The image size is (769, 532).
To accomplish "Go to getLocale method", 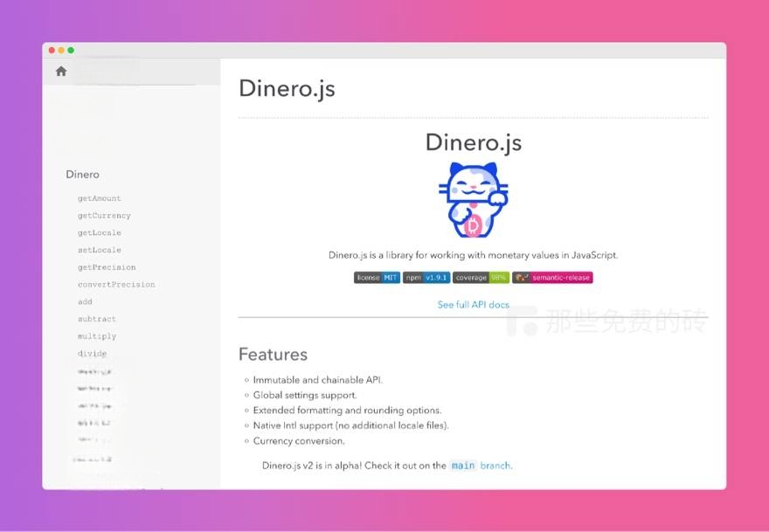I will pyautogui.click(x=99, y=233).
